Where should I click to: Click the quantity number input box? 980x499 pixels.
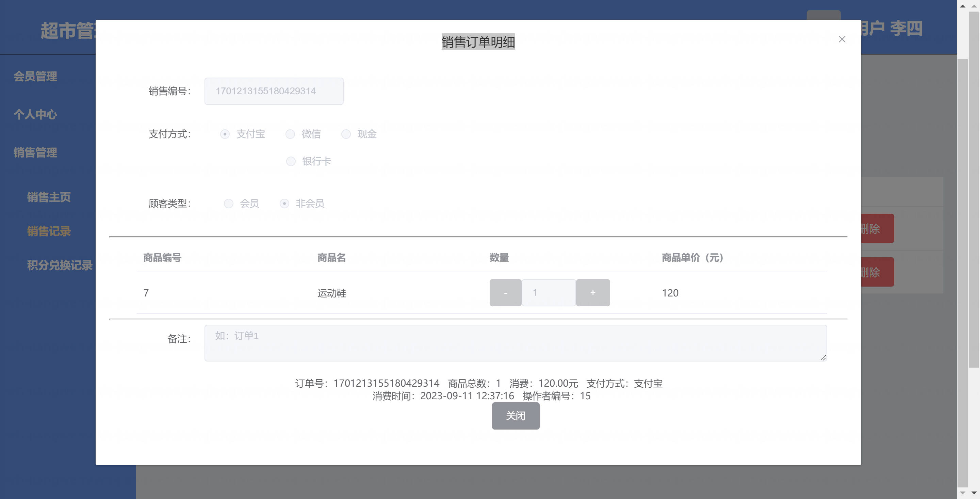tap(548, 293)
